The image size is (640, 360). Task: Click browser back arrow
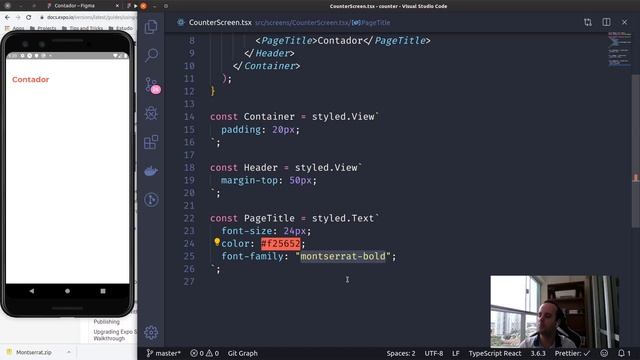[7, 18]
